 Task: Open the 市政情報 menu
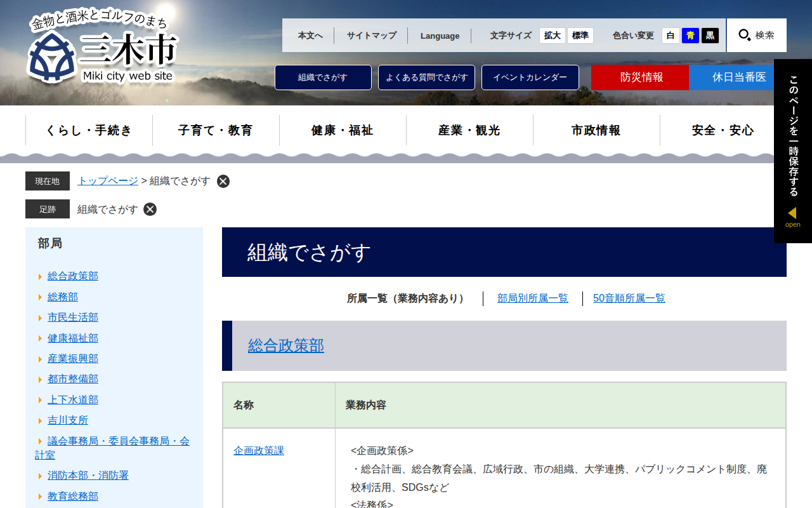point(596,130)
